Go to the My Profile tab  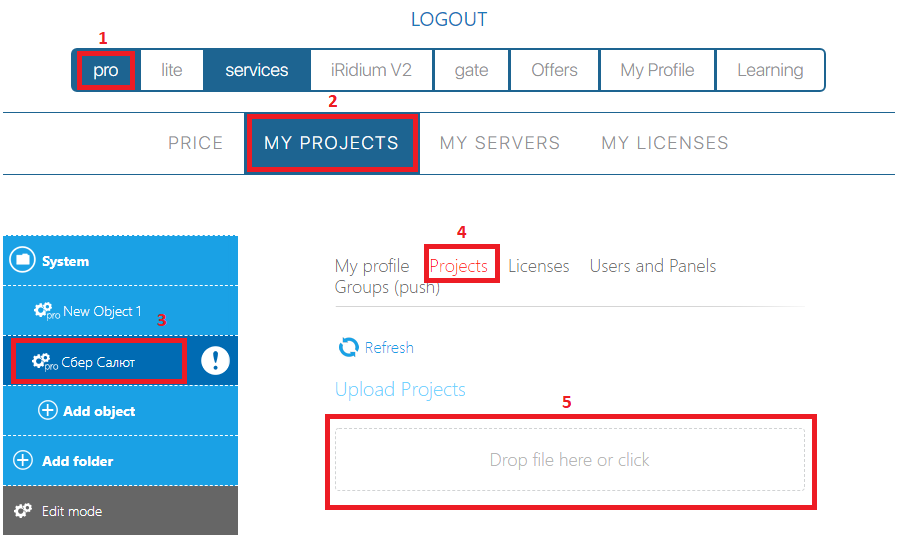pos(656,70)
